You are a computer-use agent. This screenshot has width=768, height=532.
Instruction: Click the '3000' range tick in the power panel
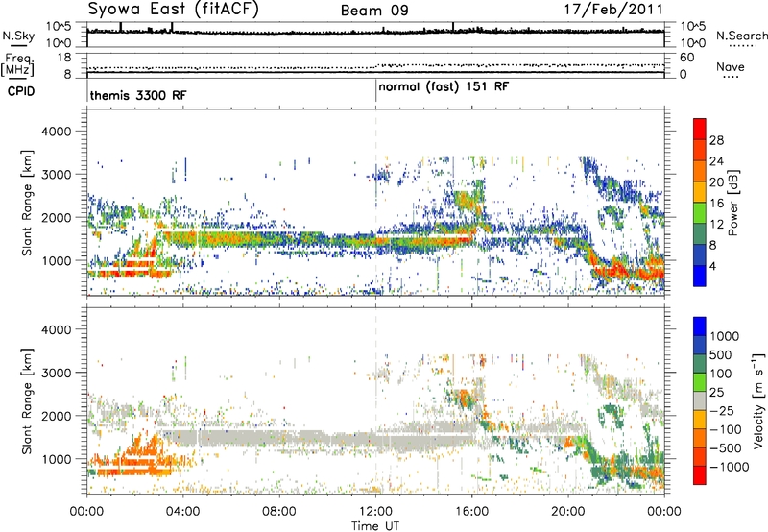click(x=56, y=175)
